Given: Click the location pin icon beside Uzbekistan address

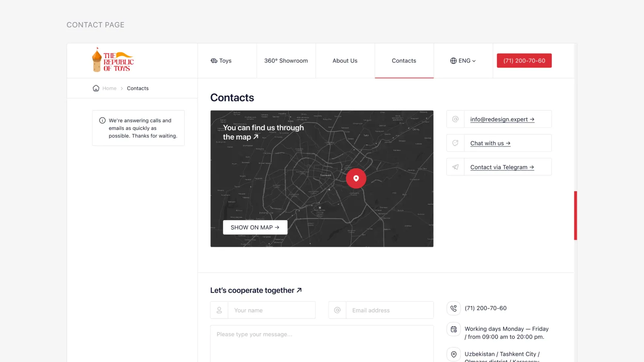Looking at the screenshot, I should (454, 354).
